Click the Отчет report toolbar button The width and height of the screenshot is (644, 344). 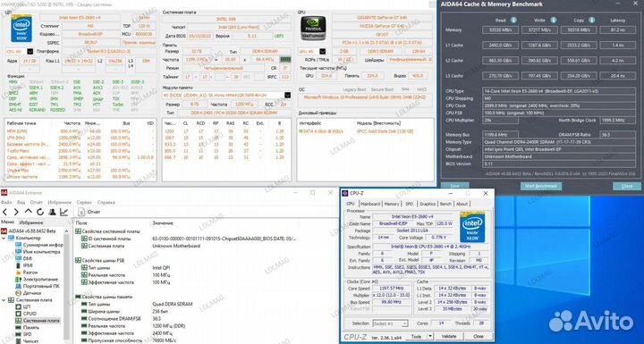pyautogui.click(x=89, y=212)
